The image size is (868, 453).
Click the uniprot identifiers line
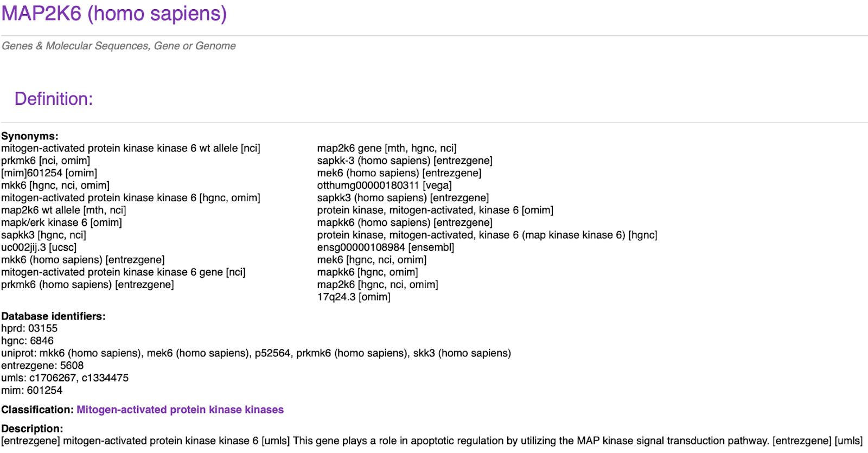[256, 353]
